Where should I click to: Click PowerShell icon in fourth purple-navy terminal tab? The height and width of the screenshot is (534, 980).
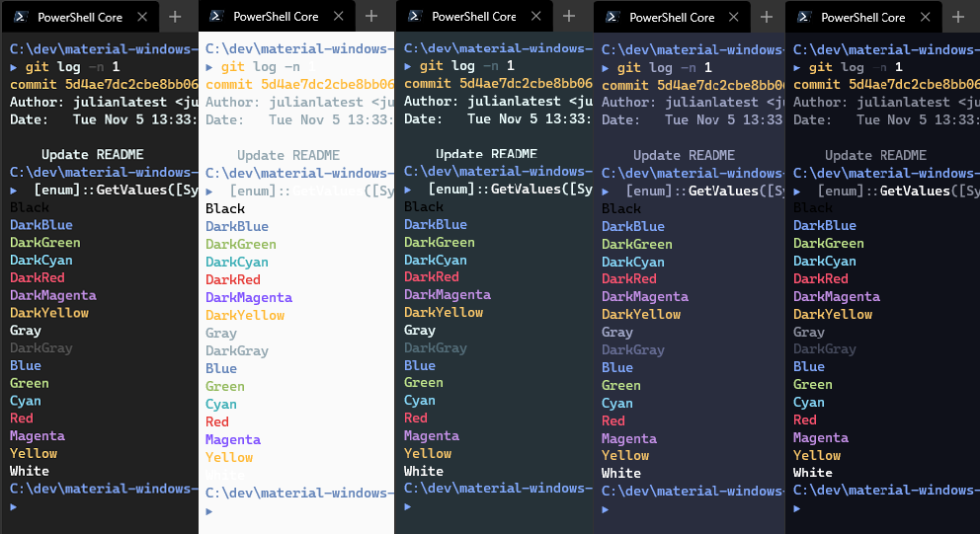[x=612, y=17]
